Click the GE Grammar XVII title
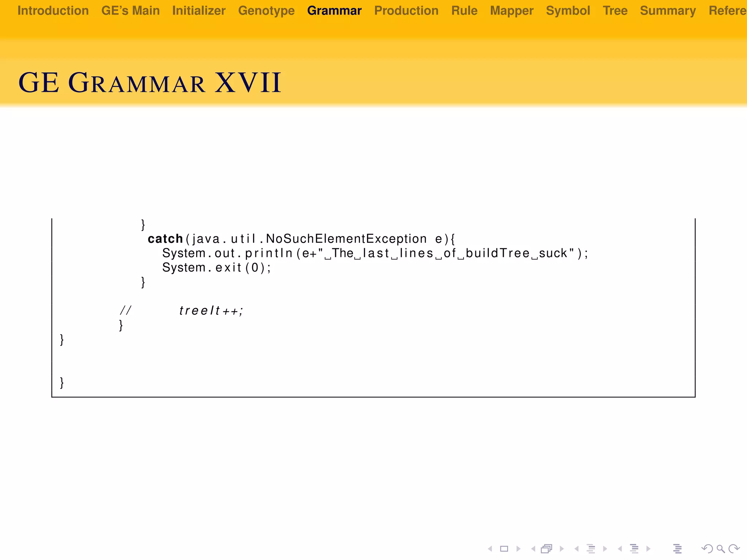The width and height of the screenshot is (747, 560). coord(150,83)
